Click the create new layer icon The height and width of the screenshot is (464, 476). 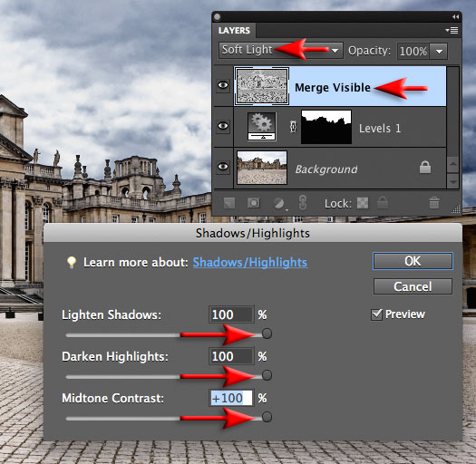[x=229, y=203]
